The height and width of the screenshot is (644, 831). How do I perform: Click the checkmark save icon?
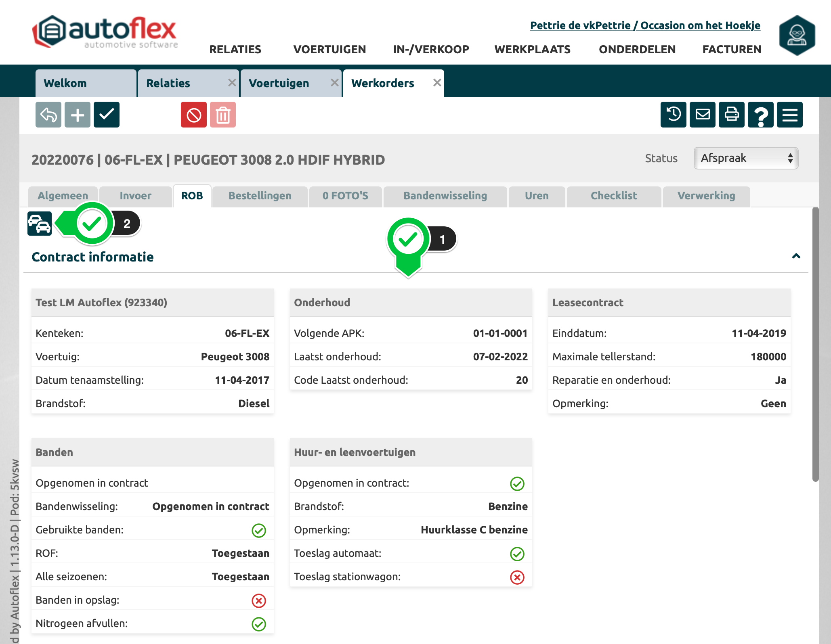(x=107, y=115)
